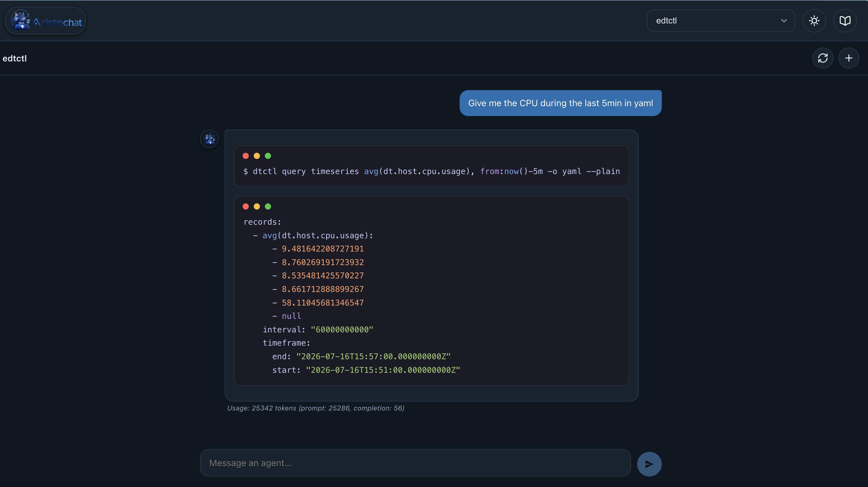
Task: Toggle light theme with sun icon
Action: tap(814, 21)
